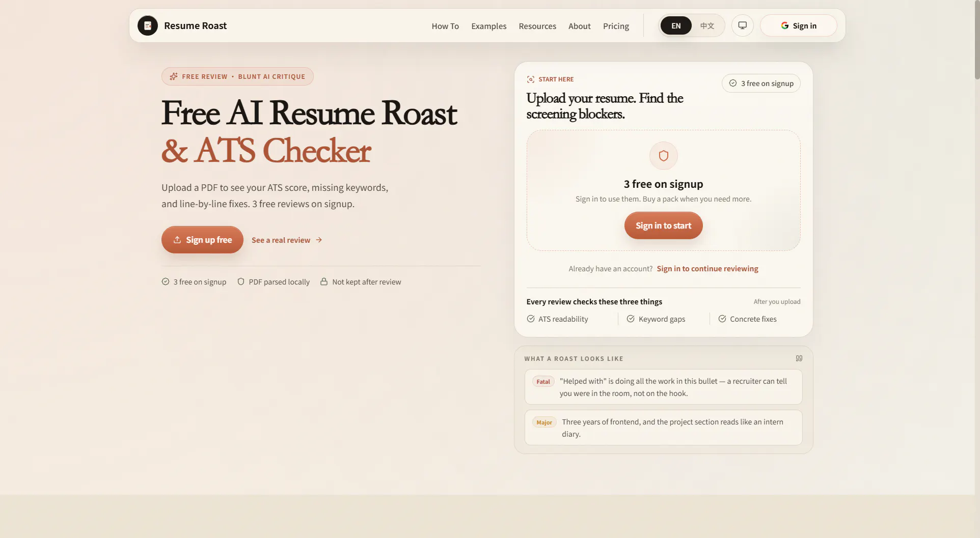Open Sign in to continue reviewing link

click(x=707, y=269)
